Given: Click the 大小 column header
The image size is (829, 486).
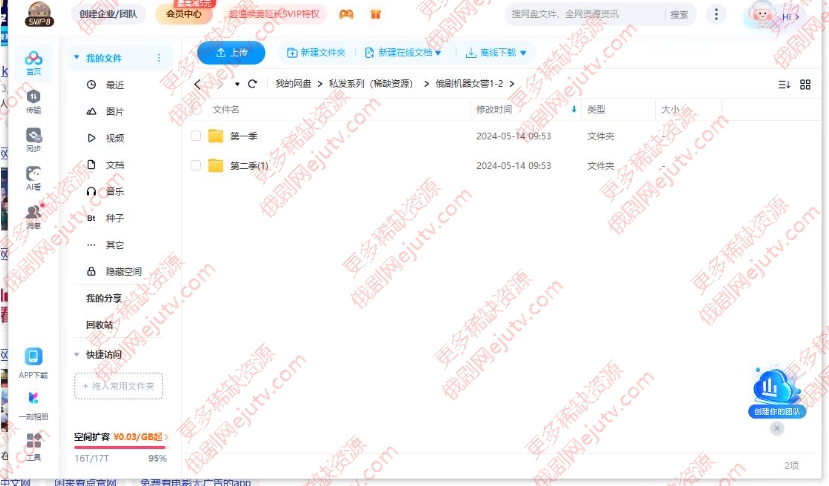Looking at the screenshot, I should pos(670,109).
